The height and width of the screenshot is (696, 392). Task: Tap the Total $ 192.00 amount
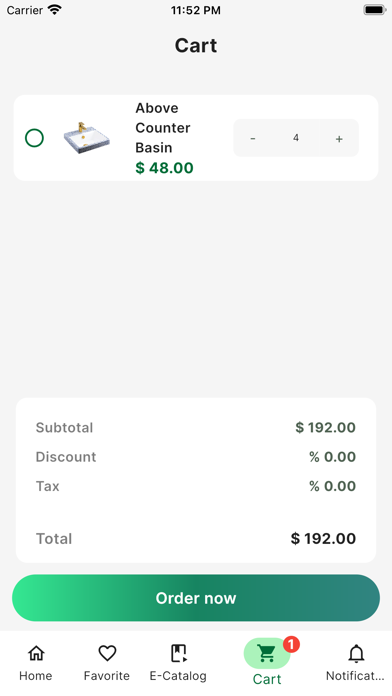coord(323,538)
